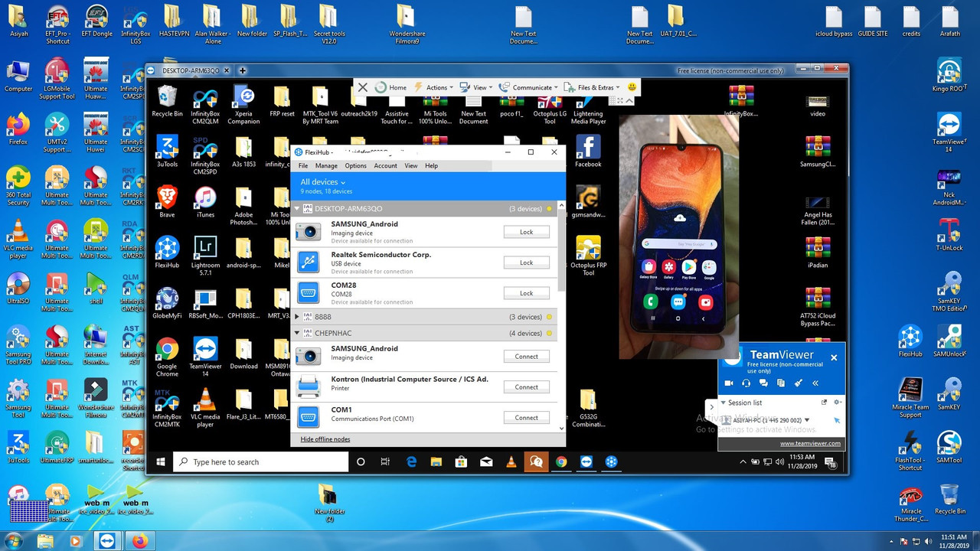980x551 pixels.
Task: Open the All devices filter dropdown
Action: click(322, 182)
